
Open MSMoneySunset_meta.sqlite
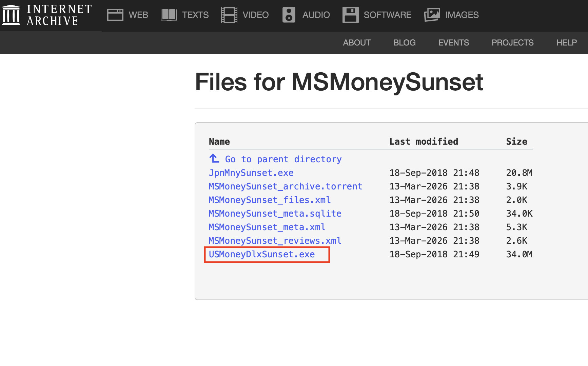275,214
